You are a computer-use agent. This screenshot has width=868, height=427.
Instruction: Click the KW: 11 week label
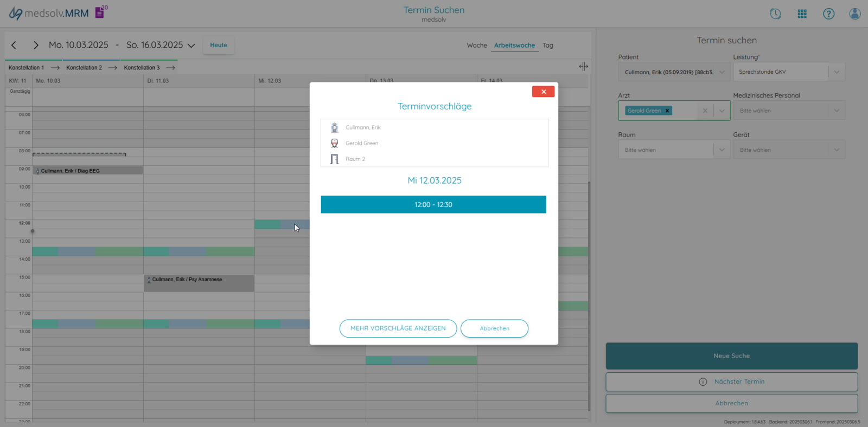(17, 81)
